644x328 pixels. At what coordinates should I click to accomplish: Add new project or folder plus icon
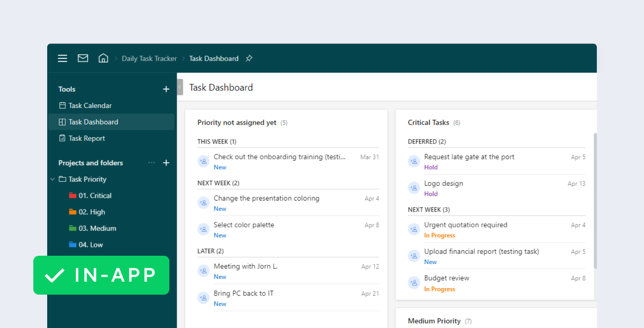click(166, 163)
